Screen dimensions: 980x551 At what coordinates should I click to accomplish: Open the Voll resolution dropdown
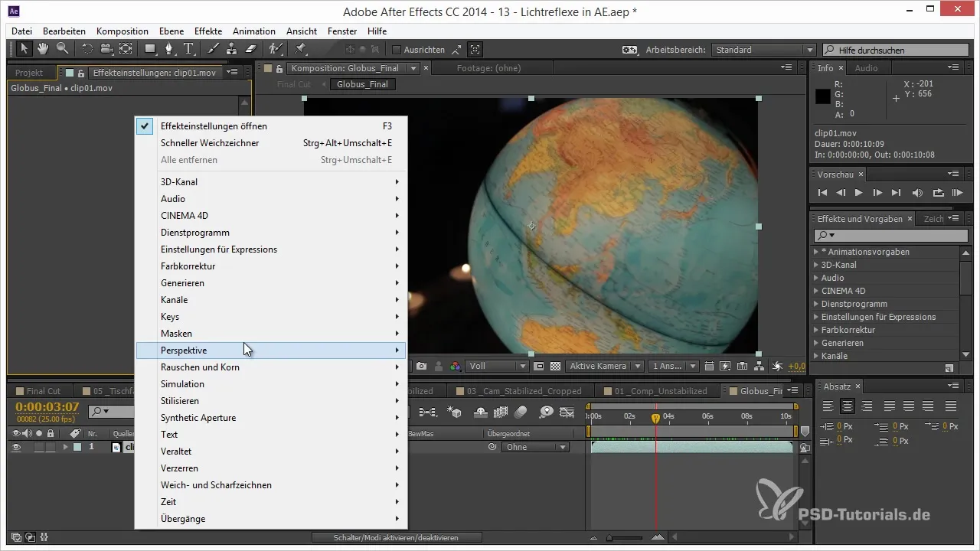pos(498,367)
